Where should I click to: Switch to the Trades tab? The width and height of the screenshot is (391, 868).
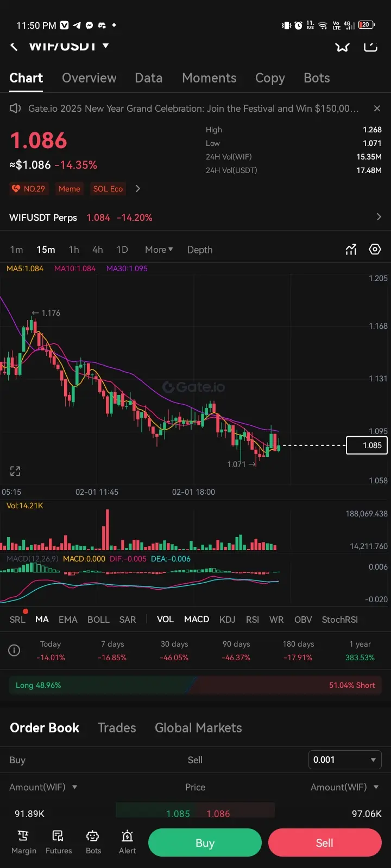[x=117, y=728]
